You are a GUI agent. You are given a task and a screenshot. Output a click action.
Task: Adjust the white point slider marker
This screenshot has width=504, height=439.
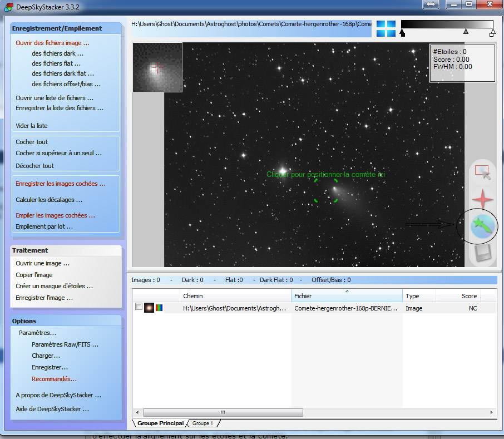[492, 33]
